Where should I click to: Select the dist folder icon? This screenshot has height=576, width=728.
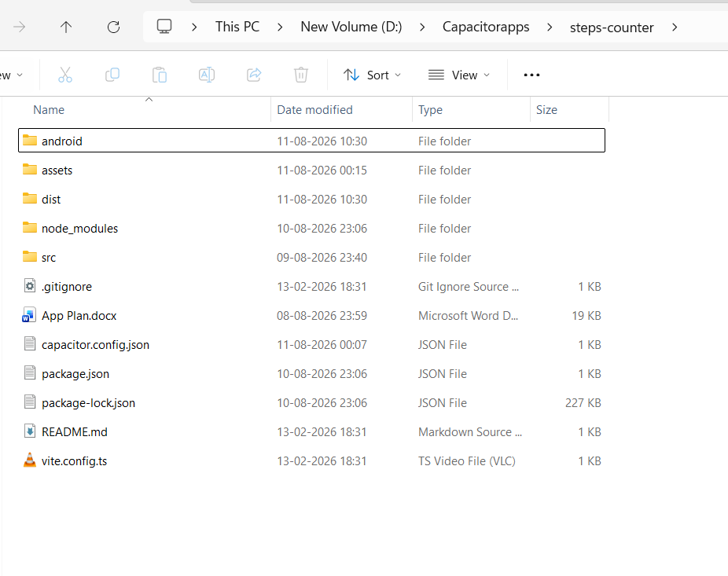coord(30,199)
